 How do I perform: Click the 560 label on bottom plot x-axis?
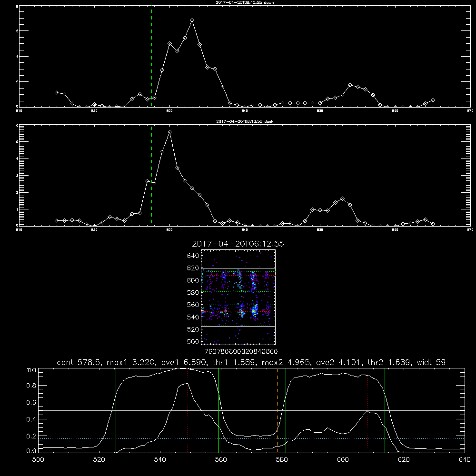click(x=221, y=459)
